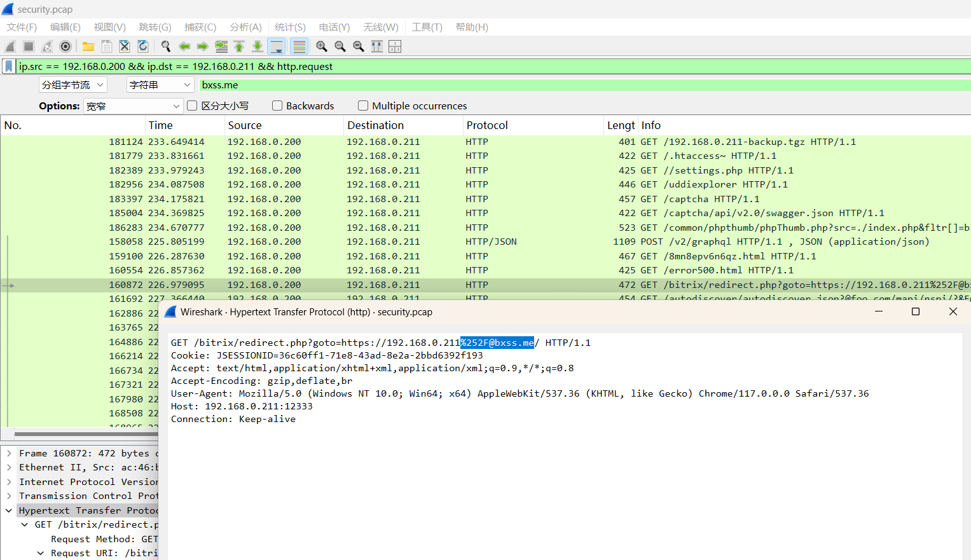
Task: Select packet 181124 backup.tgz row
Action: 486,142
